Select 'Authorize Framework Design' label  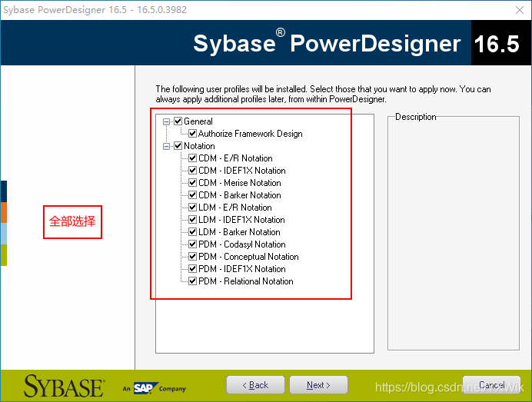click(x=251, y=134)
